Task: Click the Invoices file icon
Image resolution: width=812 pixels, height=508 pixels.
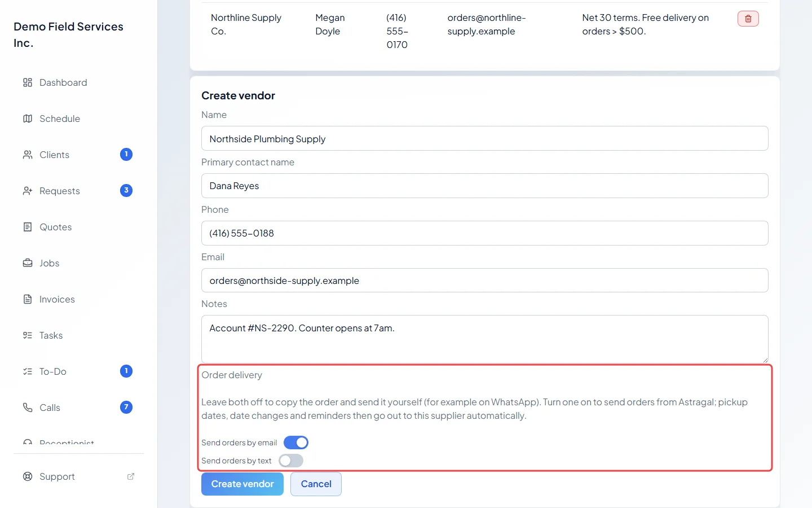Action: pyautogui.click(x=28, y=299)
